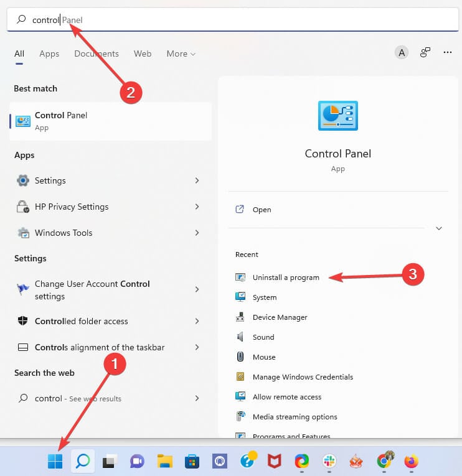Click Open under Control Panel
The width and height of the screenshot is (462, 476).
pos(262,210)
